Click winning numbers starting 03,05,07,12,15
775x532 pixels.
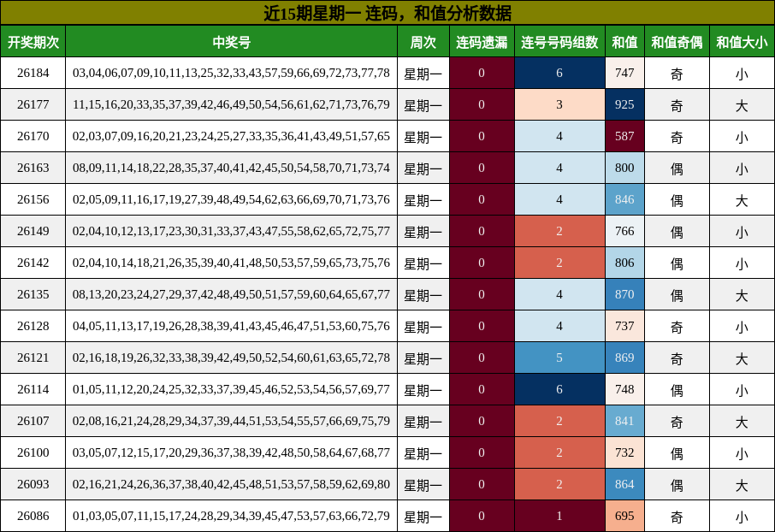coord(231,453)
